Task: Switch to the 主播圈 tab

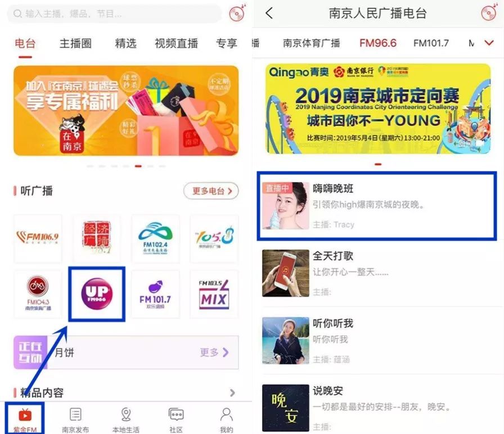Action: pos(75,43)
